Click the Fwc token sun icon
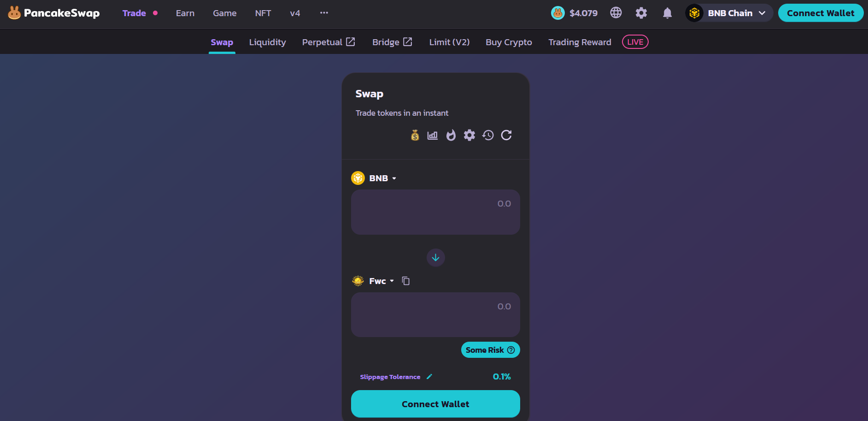Viewport: 868px width, 421px height. click(358, 281)
